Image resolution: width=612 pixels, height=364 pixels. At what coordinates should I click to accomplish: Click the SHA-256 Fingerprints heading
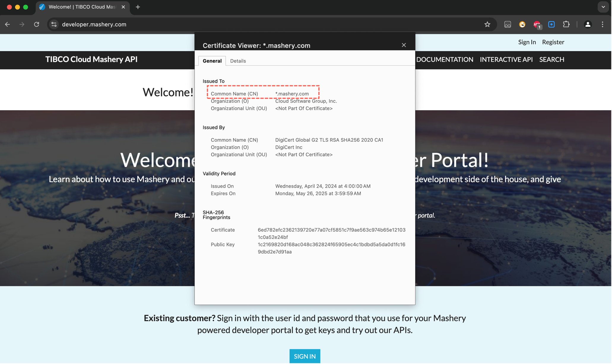(216, 215)
